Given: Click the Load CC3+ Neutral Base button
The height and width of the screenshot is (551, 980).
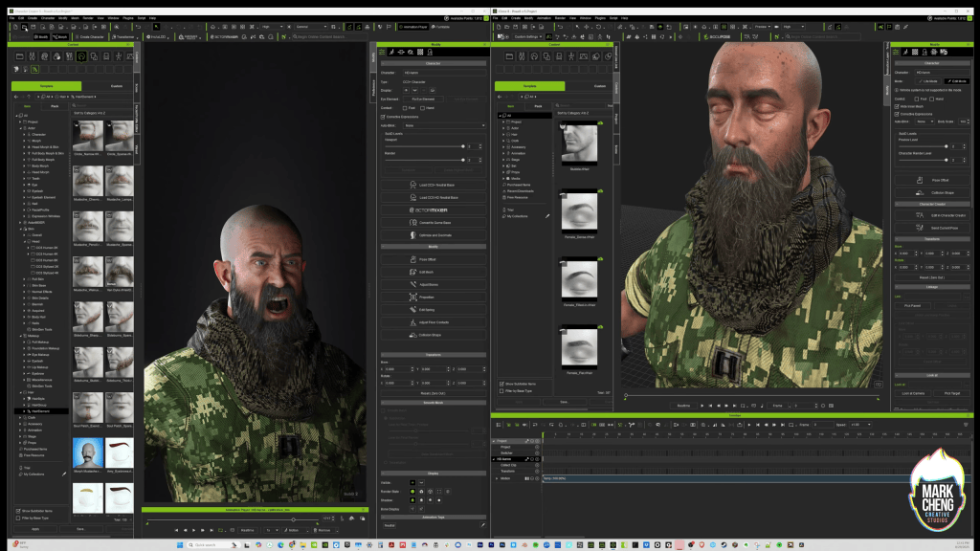Looking at the screenshot, I should pyautogui.click(x=434, y=185).
